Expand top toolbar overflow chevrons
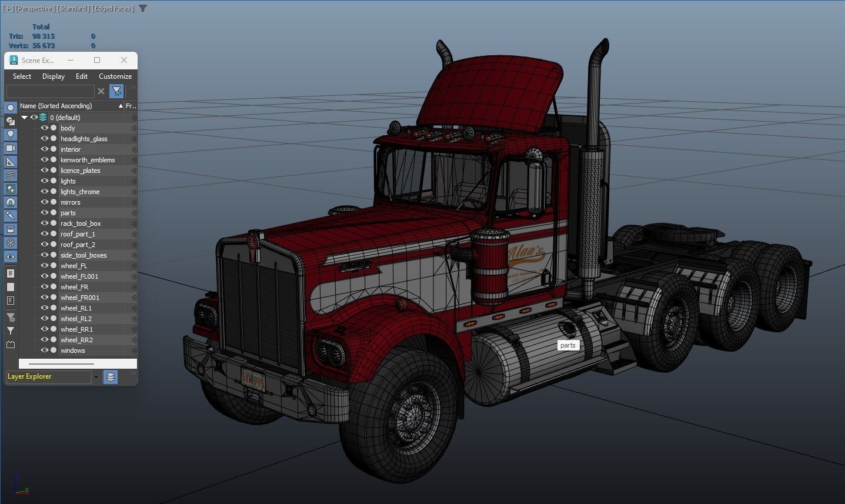Screen dimensions: 845x504 (x=133, y=88)
